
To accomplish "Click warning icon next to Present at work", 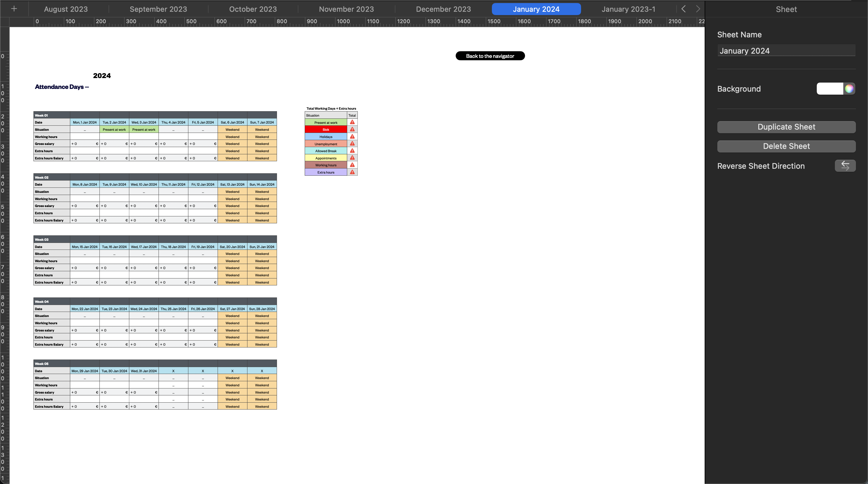I will [352, 122].
